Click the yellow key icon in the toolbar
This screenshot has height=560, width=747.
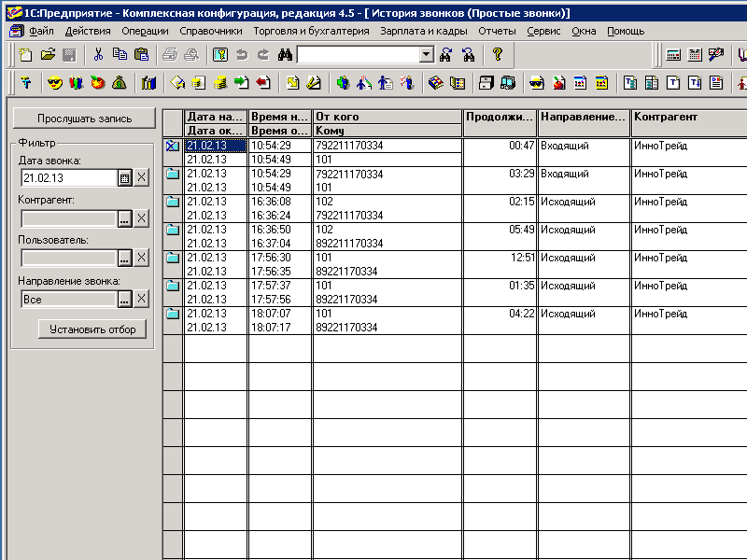tap(220, 55)
